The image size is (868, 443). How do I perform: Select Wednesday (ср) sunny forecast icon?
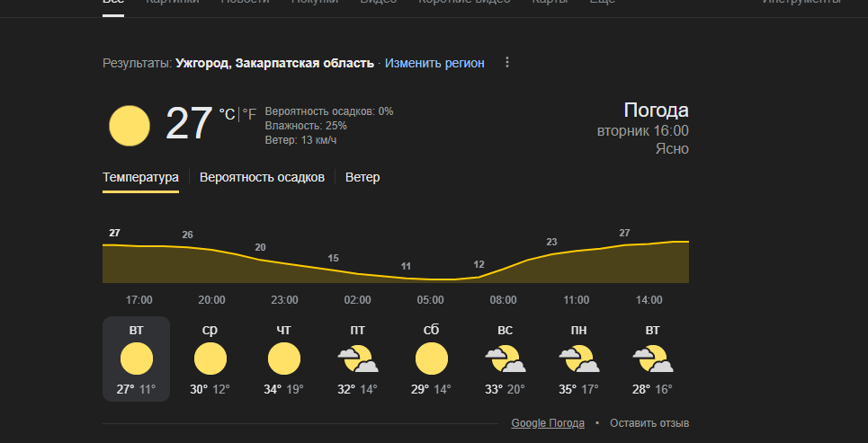[210, 359]
